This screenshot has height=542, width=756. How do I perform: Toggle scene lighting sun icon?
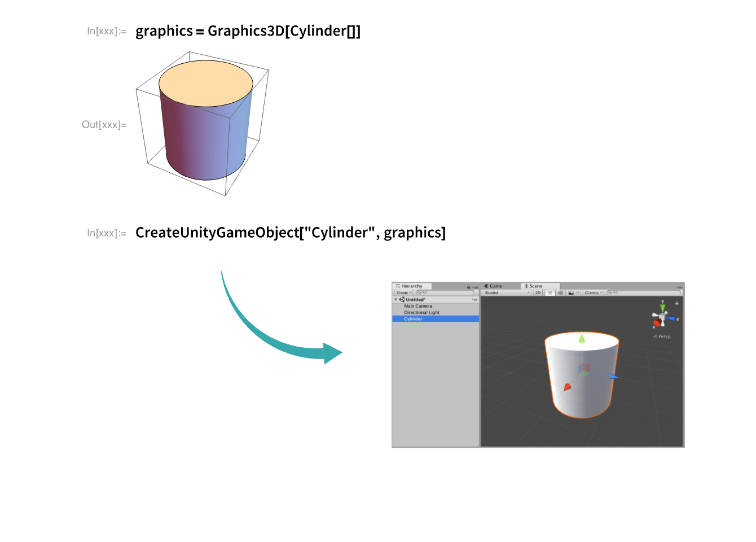[550, 292]
